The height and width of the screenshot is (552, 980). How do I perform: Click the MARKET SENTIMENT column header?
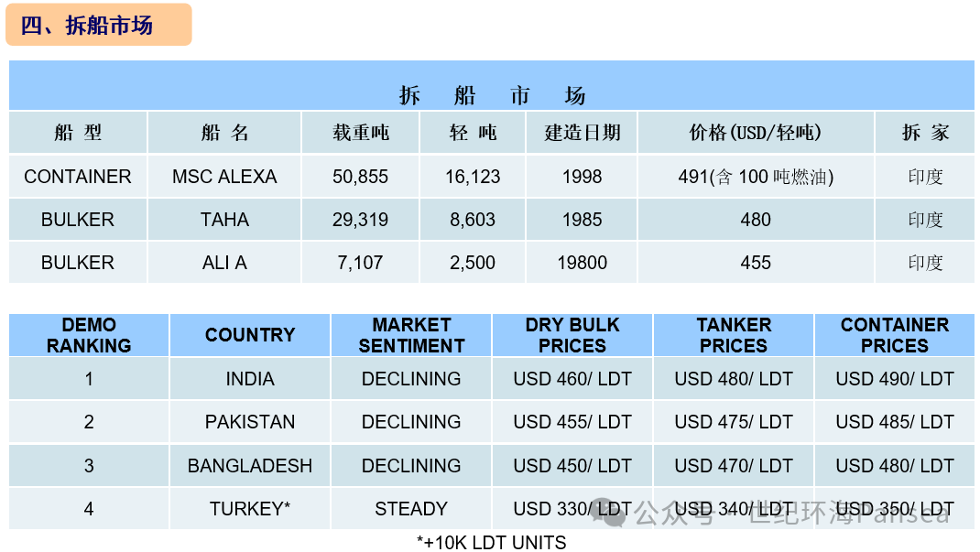[x=411, y=335]
